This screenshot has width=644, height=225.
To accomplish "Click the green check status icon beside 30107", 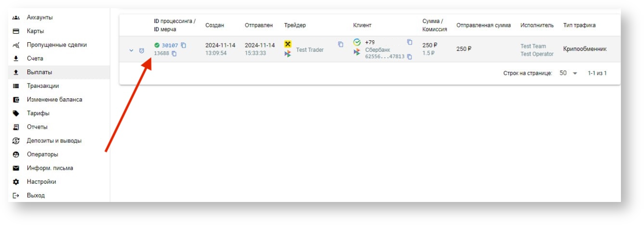I will [157, 45].
